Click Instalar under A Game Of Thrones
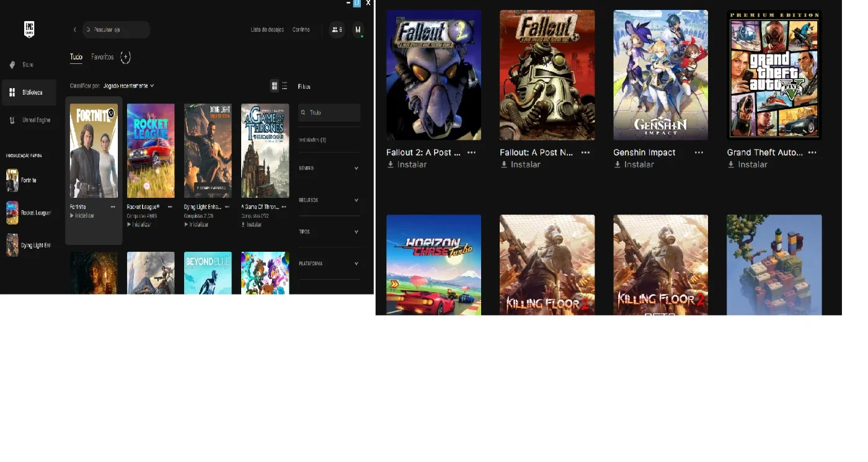This screenshot has height=462, width=868. click(252, 224)
